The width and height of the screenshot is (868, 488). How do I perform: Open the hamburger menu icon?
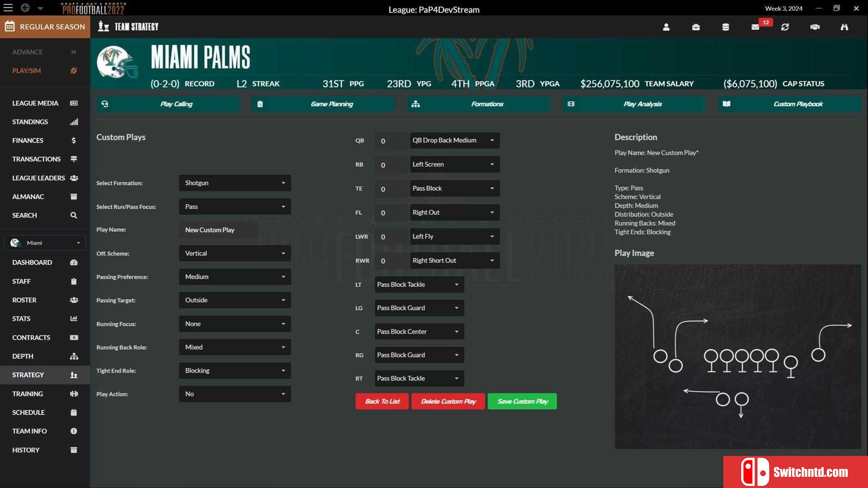[8, 8]
